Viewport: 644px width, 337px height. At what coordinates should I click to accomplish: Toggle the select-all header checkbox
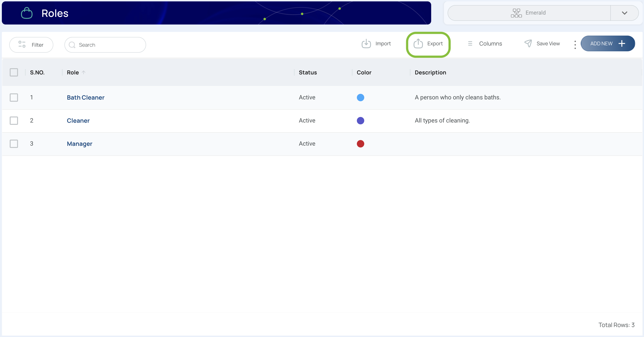point(14,72)
